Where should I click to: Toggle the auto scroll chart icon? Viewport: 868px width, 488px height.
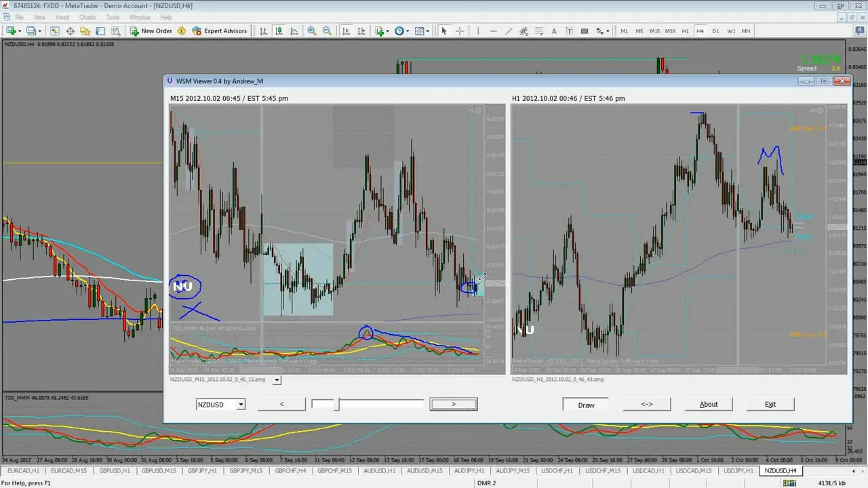(347, 31)
